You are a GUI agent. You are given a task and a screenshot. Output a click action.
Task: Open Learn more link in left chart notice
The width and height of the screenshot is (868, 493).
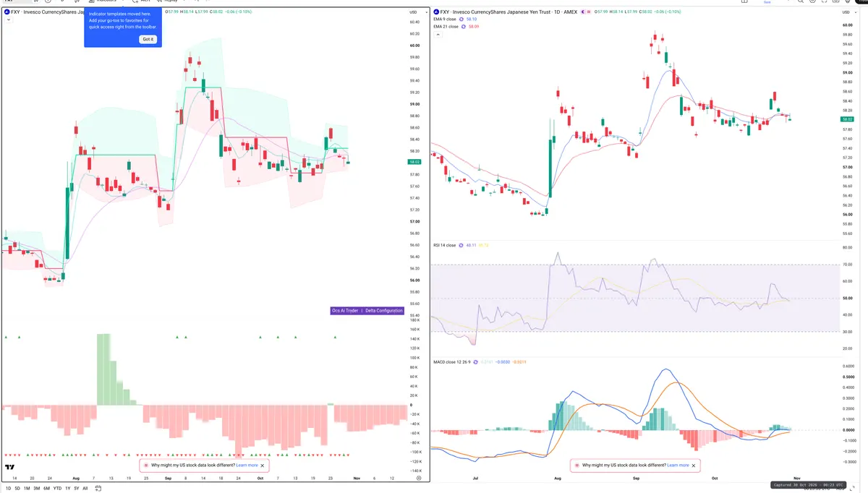[x=247, y=466]
